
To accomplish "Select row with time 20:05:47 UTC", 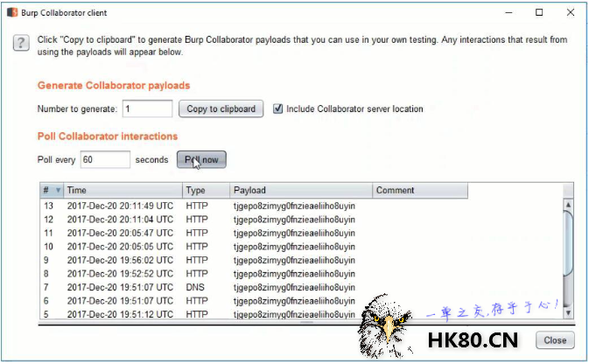I will tap(301, 233).
